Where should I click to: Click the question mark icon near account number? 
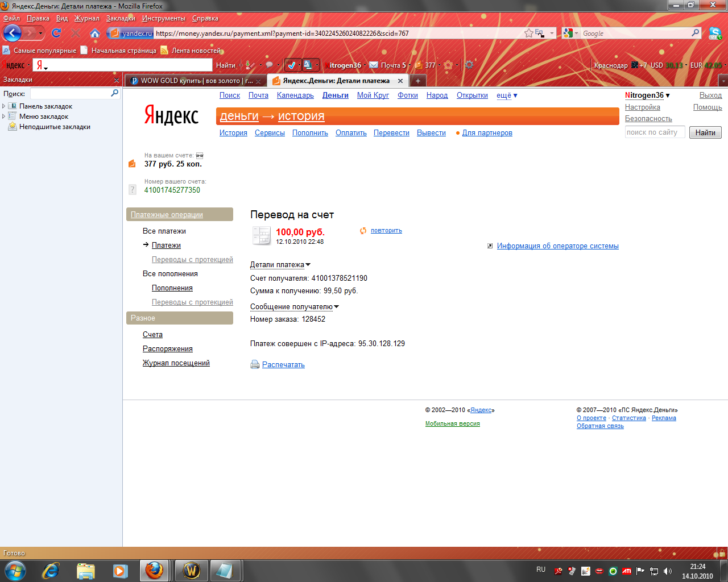click(133, 190)
